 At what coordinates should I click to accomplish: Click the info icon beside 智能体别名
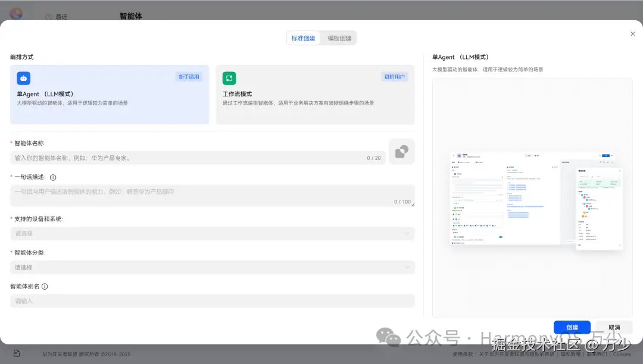[45, 287]
